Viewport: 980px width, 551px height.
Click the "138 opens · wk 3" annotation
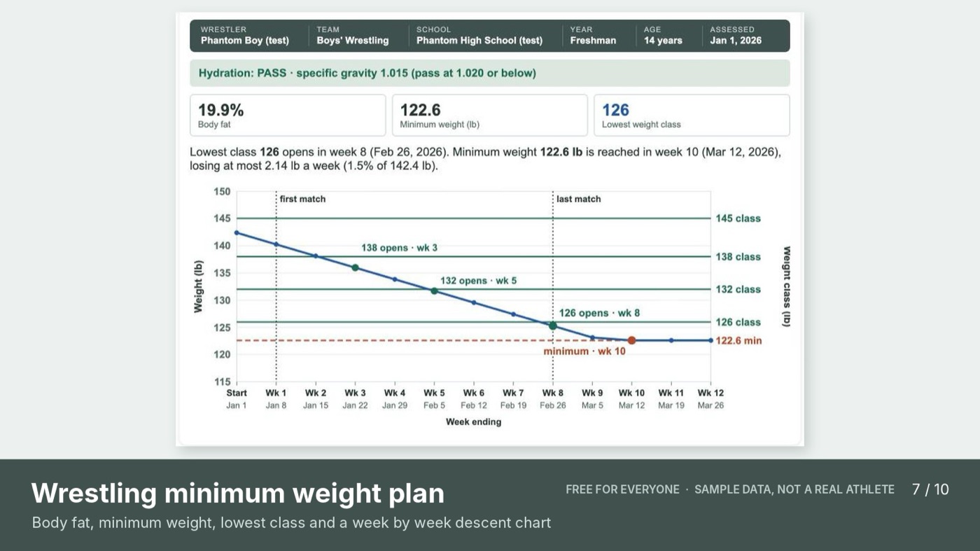pyautogui.click(x=400, y=248)
